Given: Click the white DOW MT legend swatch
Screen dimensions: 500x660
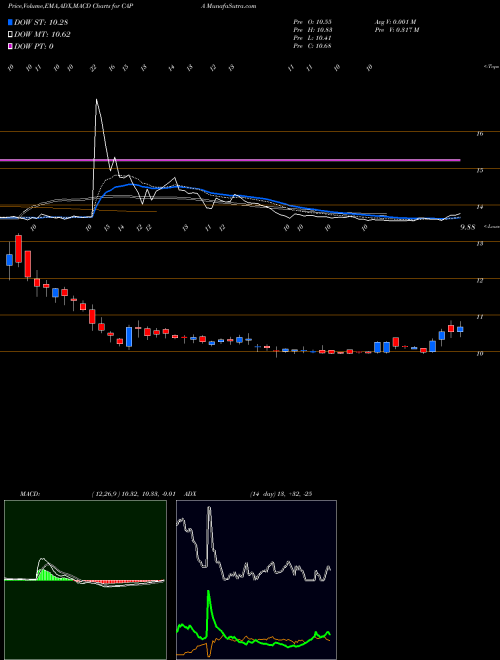Looking at the screenshot, I should pos(10,35).
